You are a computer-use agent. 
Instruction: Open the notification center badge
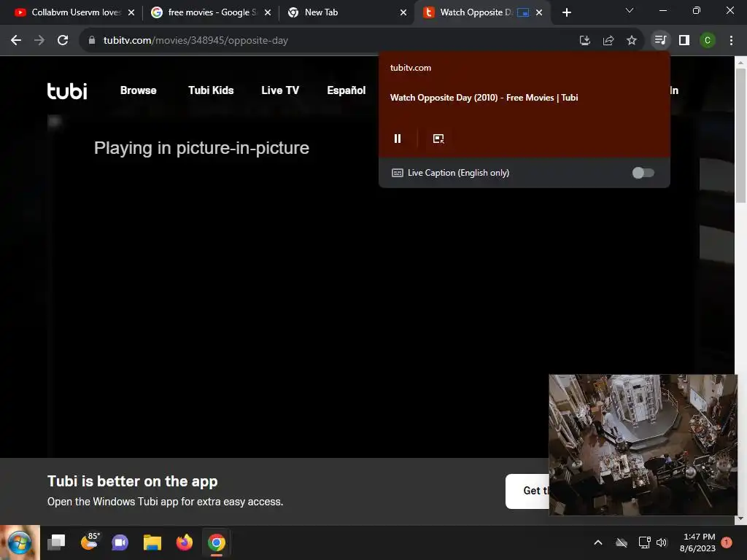(x=727, y=542)
